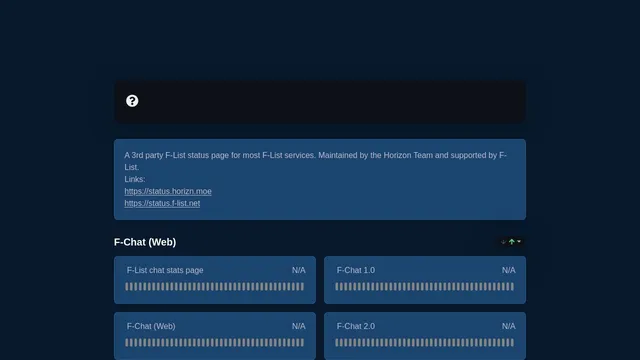This screenshot has width=640, height=360.
Task: Select the F-Chat 2.0 monitor name
Action: pyautogui.click(x=356, y=326)
